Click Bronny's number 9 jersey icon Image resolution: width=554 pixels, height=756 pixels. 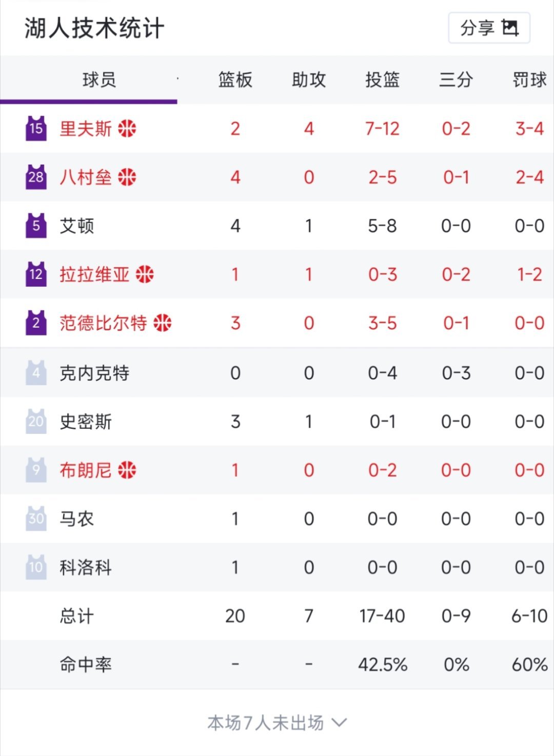[x=35, y=470]
